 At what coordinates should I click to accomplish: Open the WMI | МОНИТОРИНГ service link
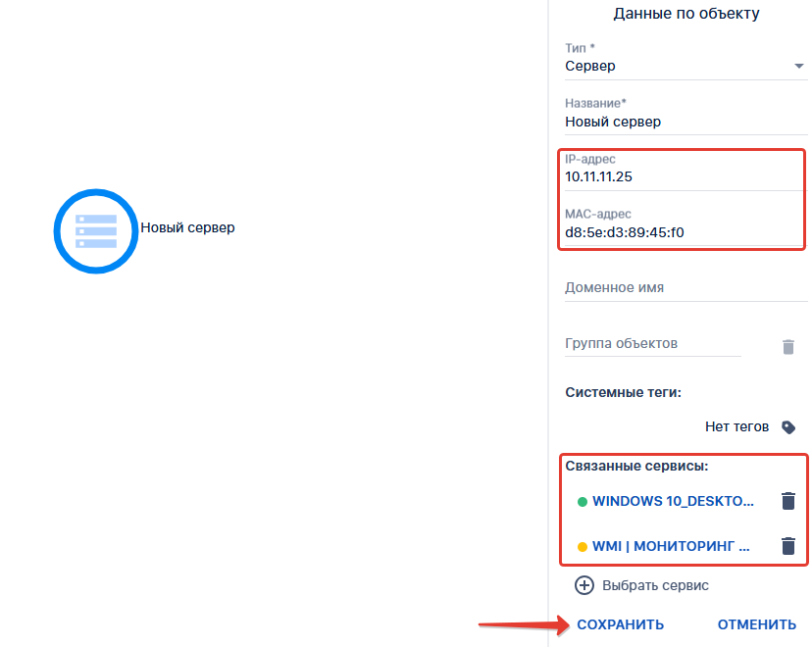point(670,547)
